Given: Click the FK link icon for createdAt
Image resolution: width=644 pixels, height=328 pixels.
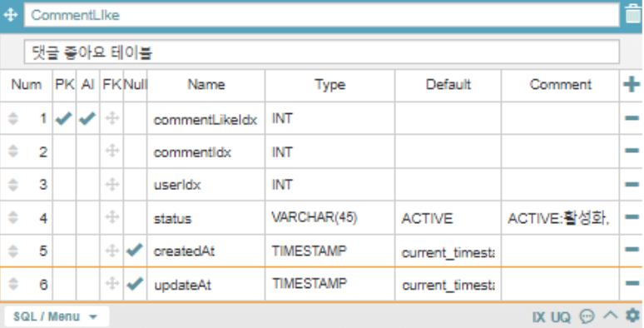Looking at the screenshot, I should click(x=111, y=251).
